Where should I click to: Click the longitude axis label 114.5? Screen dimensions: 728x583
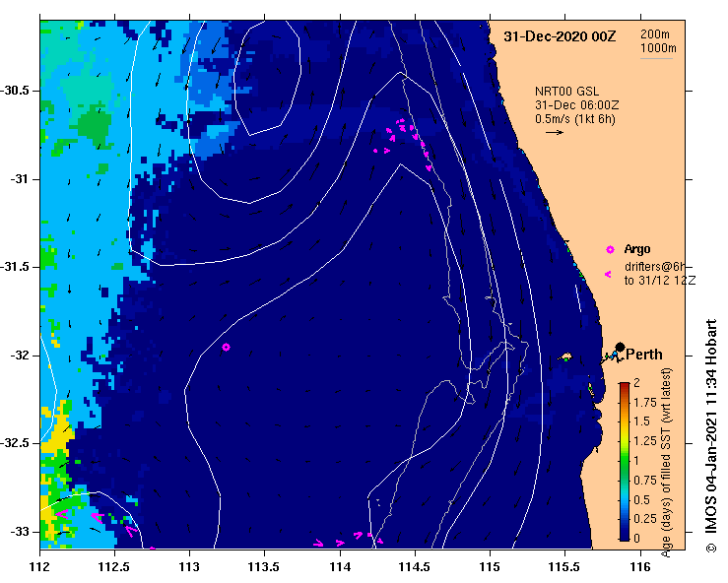pyautogui.click(x=414, y=566)
